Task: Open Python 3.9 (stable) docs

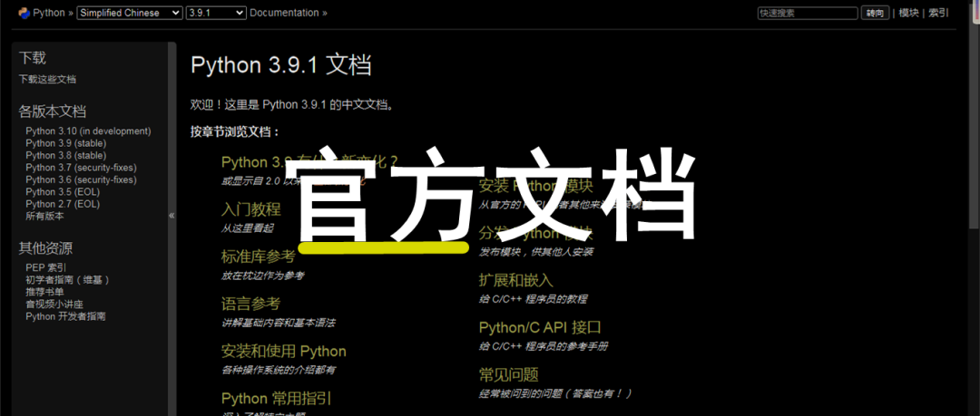Action: click(65, 143)
